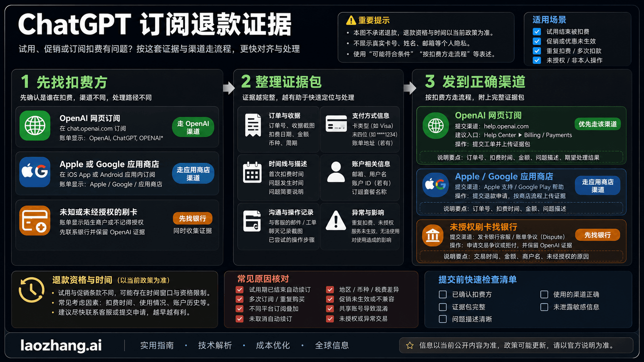Toggle the 试用期已结束自动续订 checkbox
The width and height of the screenshot is (644, 362).
coord(240,290)
